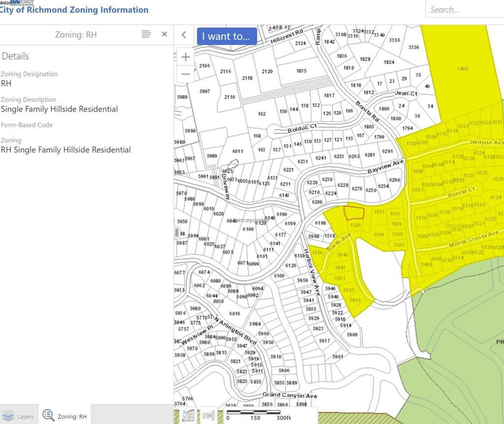
Task: Open the map scale selector
Action: point(209,415)
